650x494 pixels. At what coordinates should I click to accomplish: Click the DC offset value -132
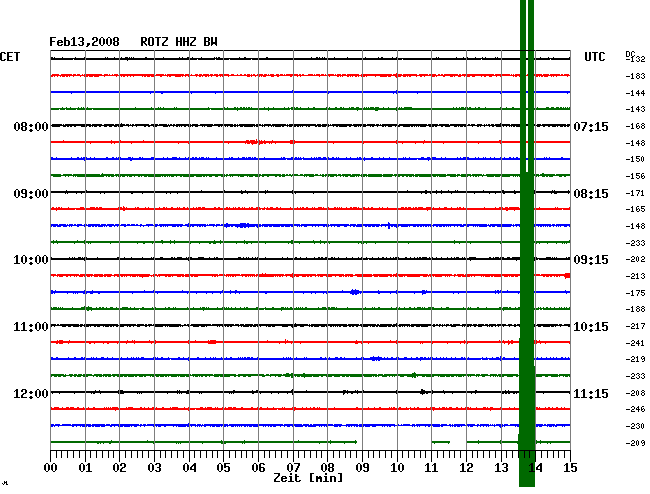pyautogui.click(x=636, y=59)
